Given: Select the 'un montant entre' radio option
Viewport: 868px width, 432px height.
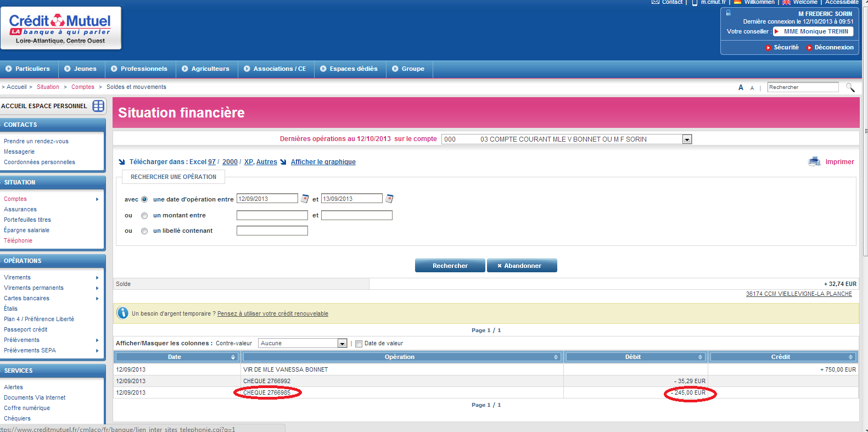Looking at the screenshot, I should [x=144, y=216].
